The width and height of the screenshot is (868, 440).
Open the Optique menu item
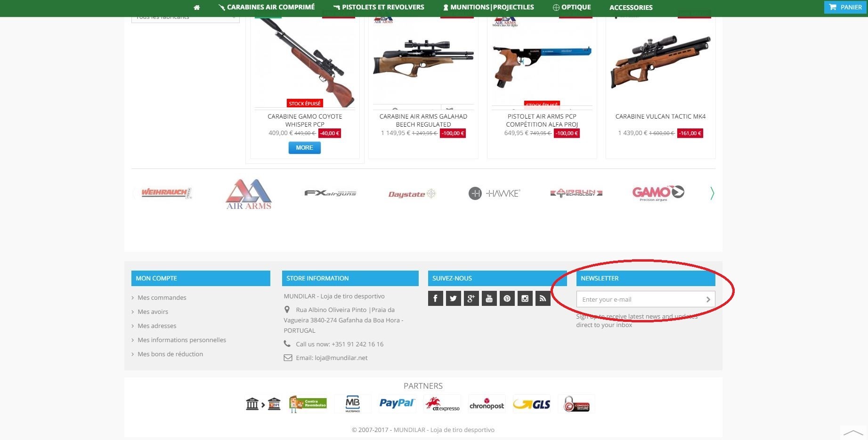point(572,8)
